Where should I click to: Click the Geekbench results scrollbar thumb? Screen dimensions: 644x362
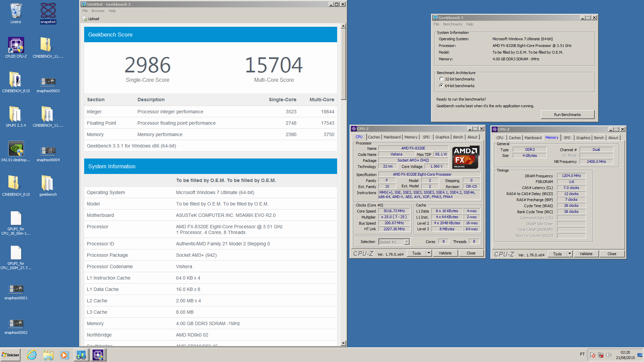pos(343,64)
